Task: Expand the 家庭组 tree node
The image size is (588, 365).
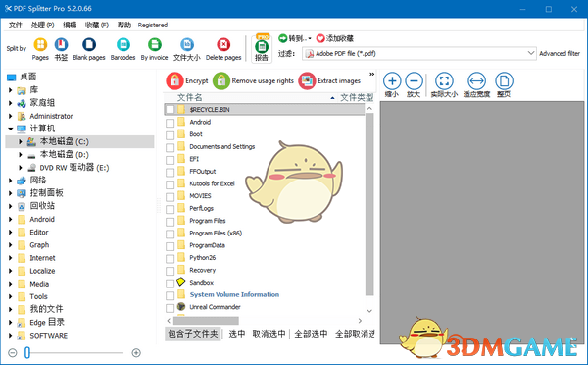Action: pyautogui.click(x=11, y=103)
